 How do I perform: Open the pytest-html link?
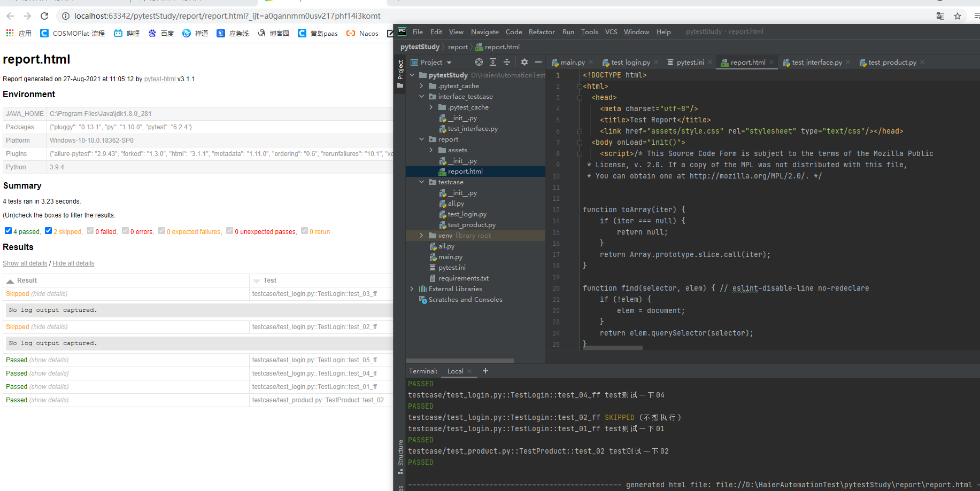click(159, 79)
